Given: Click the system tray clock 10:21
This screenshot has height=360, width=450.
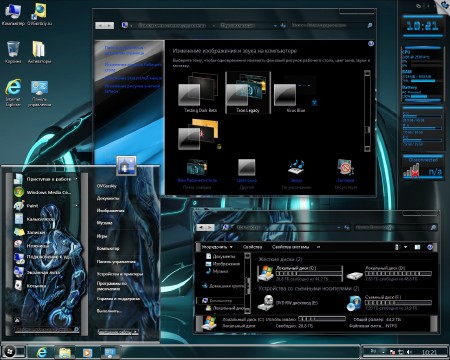Looking at the screenshot, I should tap(429, 352).
